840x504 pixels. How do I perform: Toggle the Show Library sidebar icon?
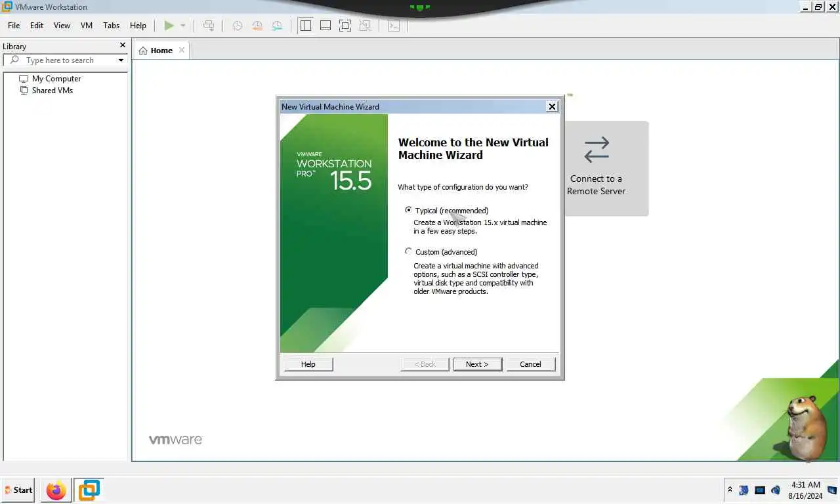click(305, 26)
